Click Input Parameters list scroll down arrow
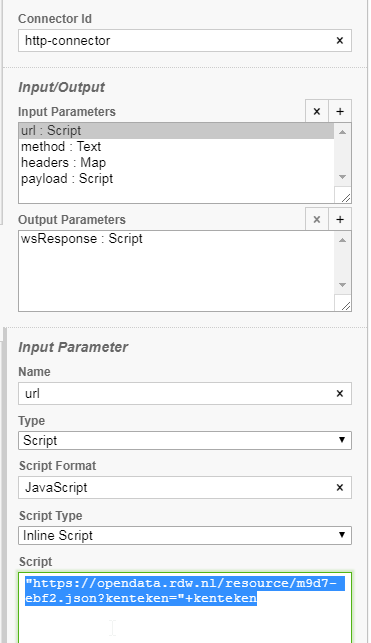Image resolution: width=371 pixels, height=643 pixels. 343,177
